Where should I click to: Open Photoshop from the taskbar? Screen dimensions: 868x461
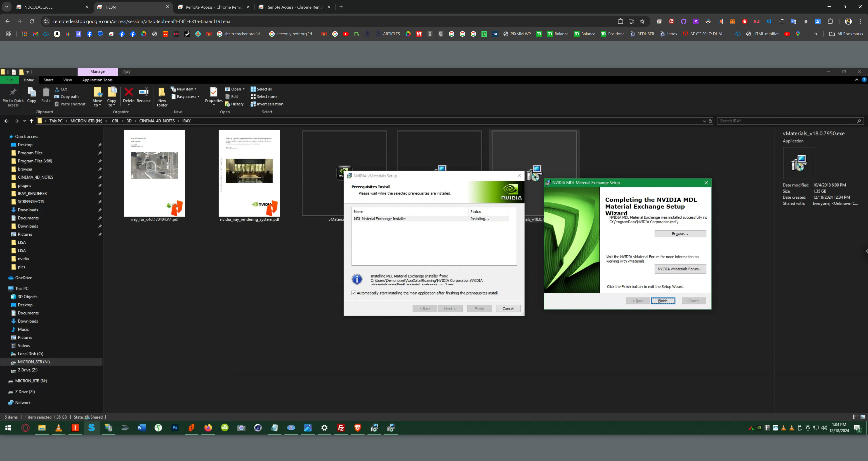[x=175, y=428]
